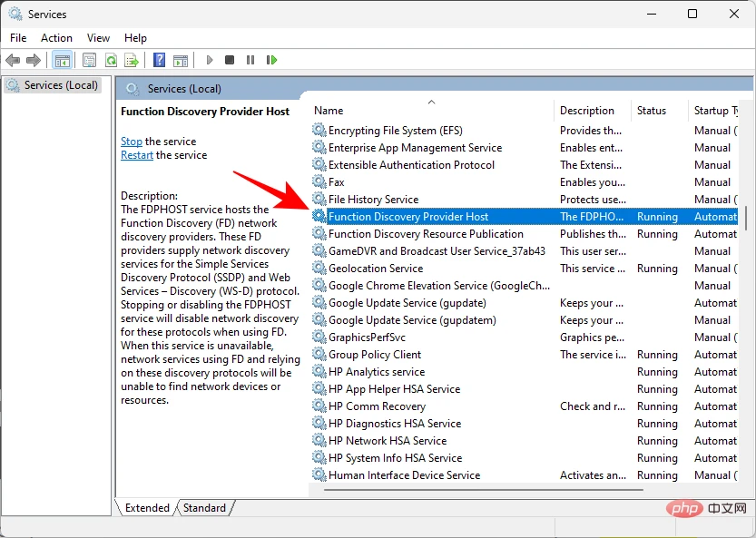Select HP Diagnostics HSA Service row
756x538 pixels.
(524, 424)
